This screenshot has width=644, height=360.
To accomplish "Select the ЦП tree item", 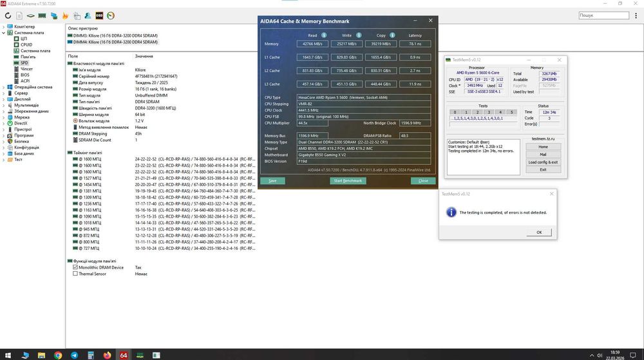I will pos(23,39).
